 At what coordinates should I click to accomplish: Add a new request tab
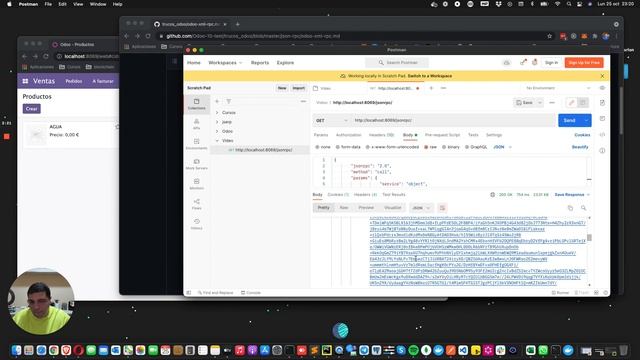pyautogui.click(x=431, y=88)
